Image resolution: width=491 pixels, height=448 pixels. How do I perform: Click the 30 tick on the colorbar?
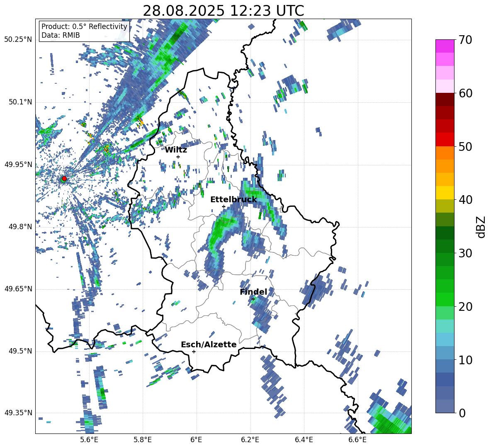pyautogui.click(x=465, y=253)
